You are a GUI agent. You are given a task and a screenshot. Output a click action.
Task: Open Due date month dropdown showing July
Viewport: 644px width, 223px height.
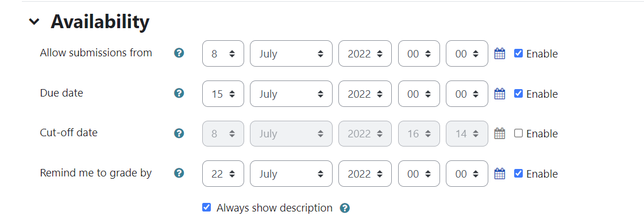(291, 94)
